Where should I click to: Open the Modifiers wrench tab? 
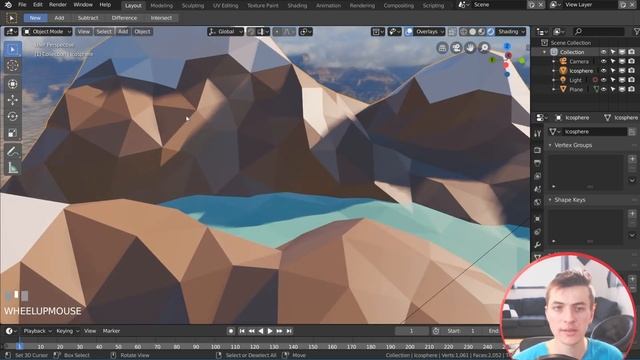pos(538,245)
